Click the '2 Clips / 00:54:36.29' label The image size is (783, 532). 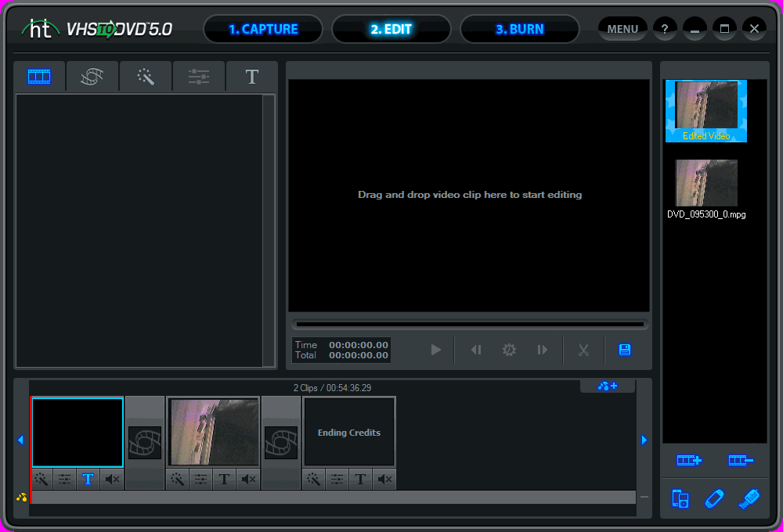332,388
